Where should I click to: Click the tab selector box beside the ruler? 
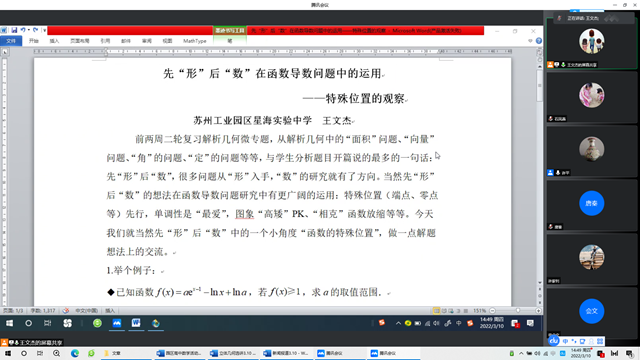(5, 52)
